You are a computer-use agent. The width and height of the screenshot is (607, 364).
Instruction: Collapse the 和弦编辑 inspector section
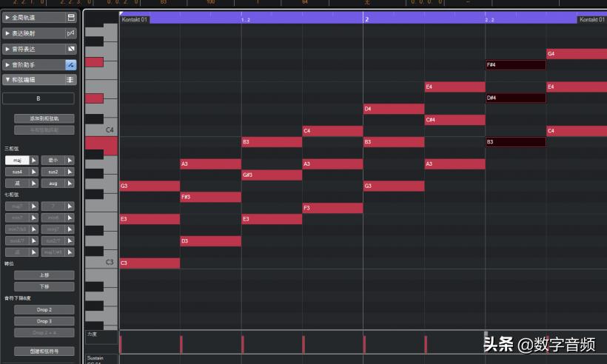tap(7, 80)
